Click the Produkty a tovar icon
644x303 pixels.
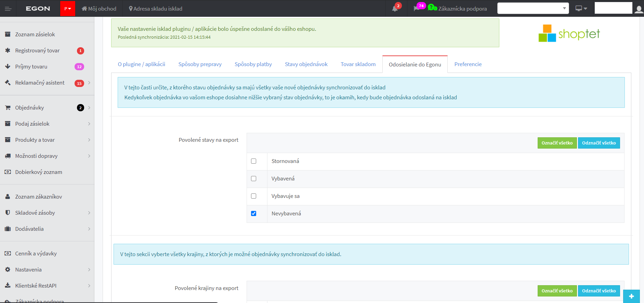tap(8, 140)
